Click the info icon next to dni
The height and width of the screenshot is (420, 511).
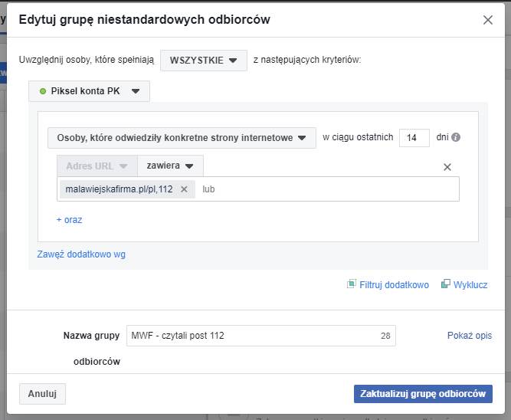click(456, 138)
